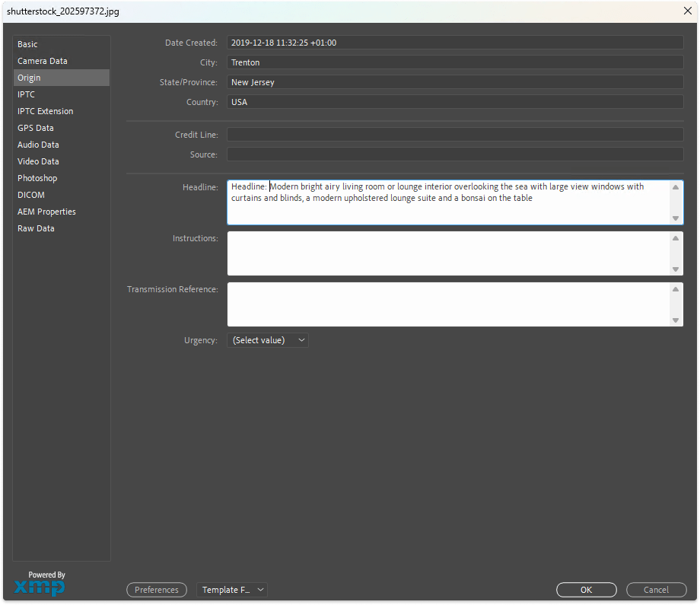Go to GPS Data section

36,128
